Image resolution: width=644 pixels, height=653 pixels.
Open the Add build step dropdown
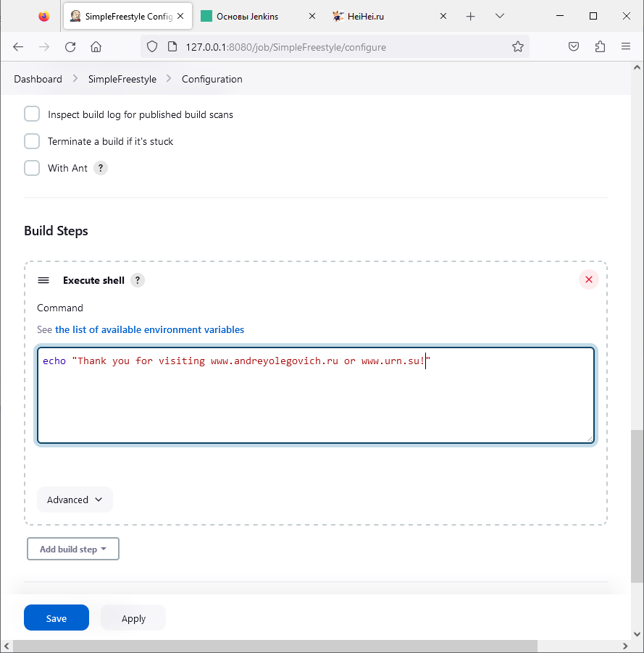click(x=73, y=549)
